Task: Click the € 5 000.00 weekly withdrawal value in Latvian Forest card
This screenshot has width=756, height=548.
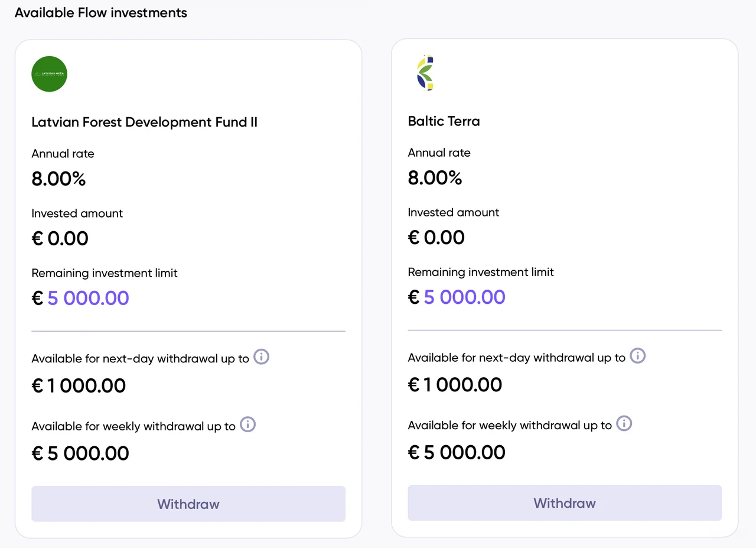Action: click(80, 453)
